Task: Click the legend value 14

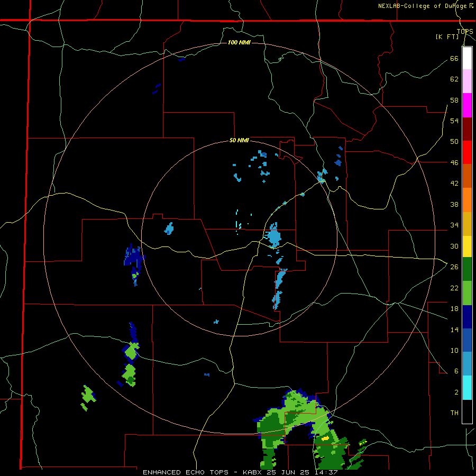Action: coord(454,329)
